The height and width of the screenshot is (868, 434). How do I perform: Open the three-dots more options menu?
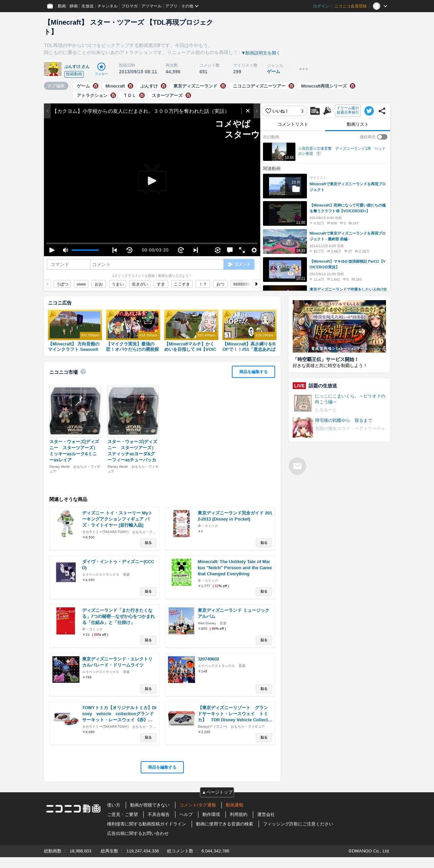point(303,69)
